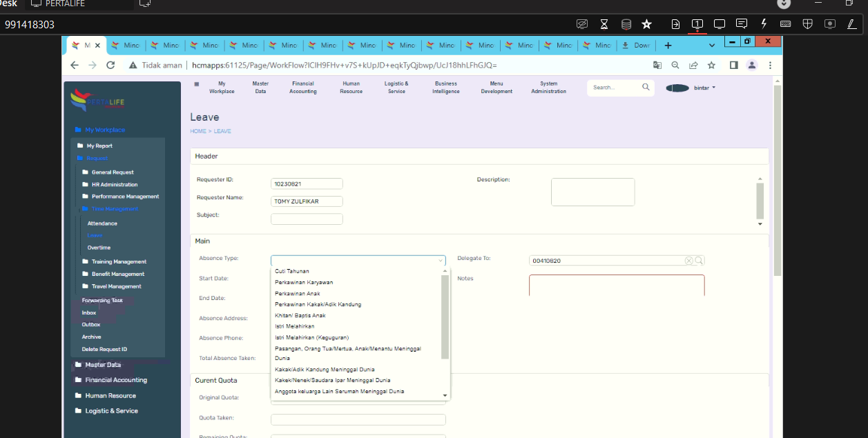Click the file transfer icon in the remote toolbar
Viewport: 868px width, 438px height.
[675, 24]
